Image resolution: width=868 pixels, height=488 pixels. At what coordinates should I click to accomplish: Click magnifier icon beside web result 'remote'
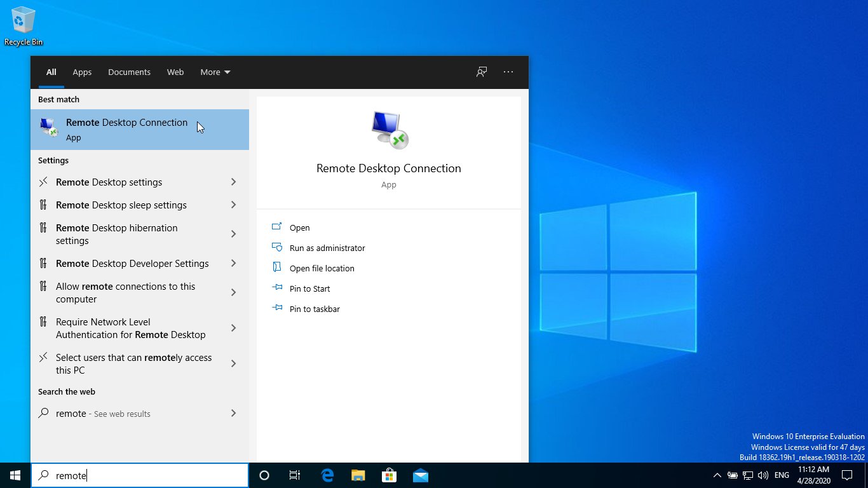tap(43, 413)
